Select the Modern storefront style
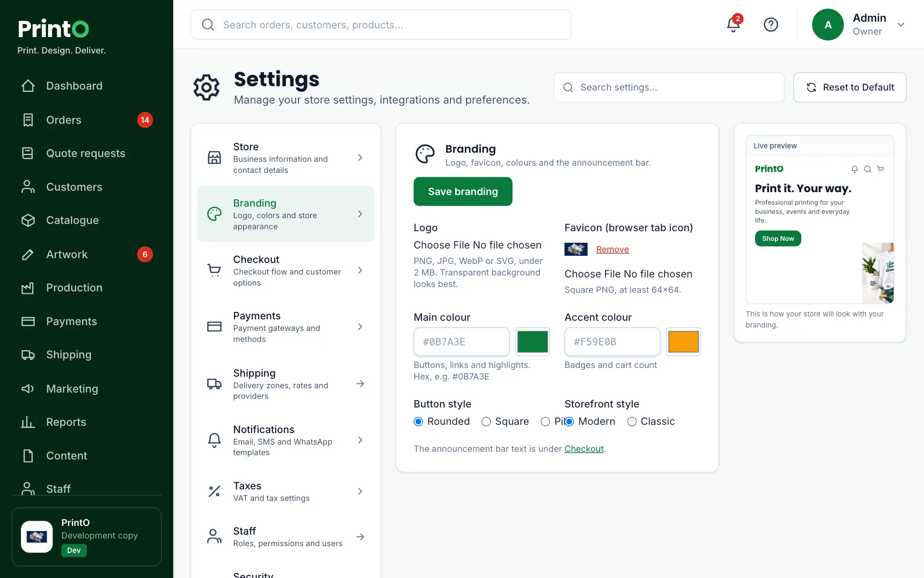The width and height of the screenshot is (924, 578). pyautogui.click(x=569, y=421)
